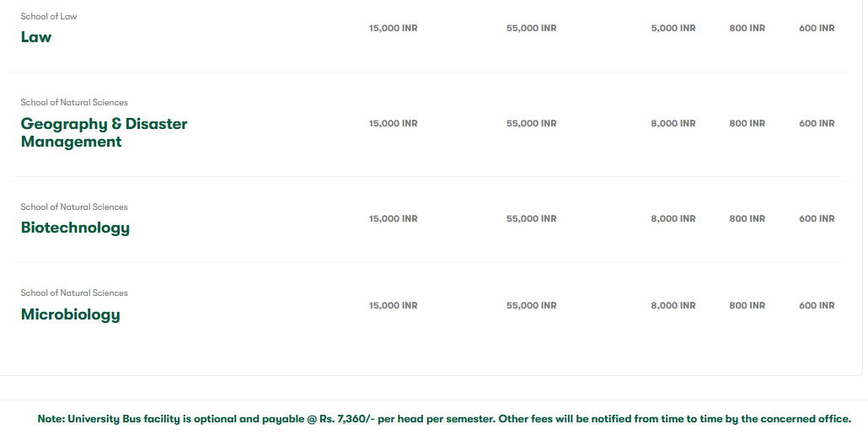Select Geography row's 8,000 INR fee

(672, 123)
